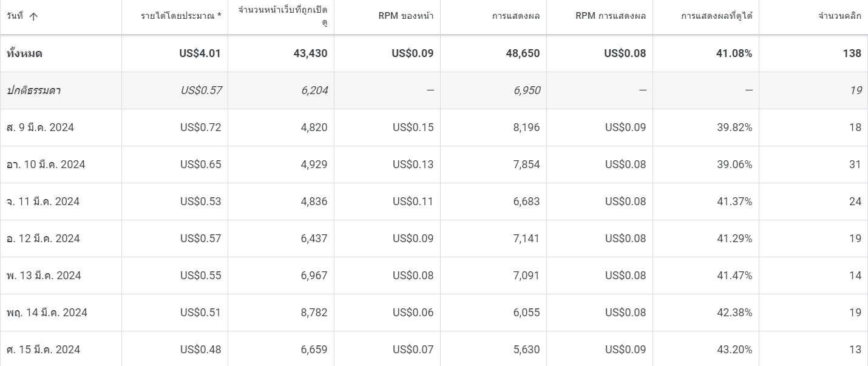Click the 41.08% total viewability cell
Viewport: 868px width, 366px height.
tap(734, 53)
